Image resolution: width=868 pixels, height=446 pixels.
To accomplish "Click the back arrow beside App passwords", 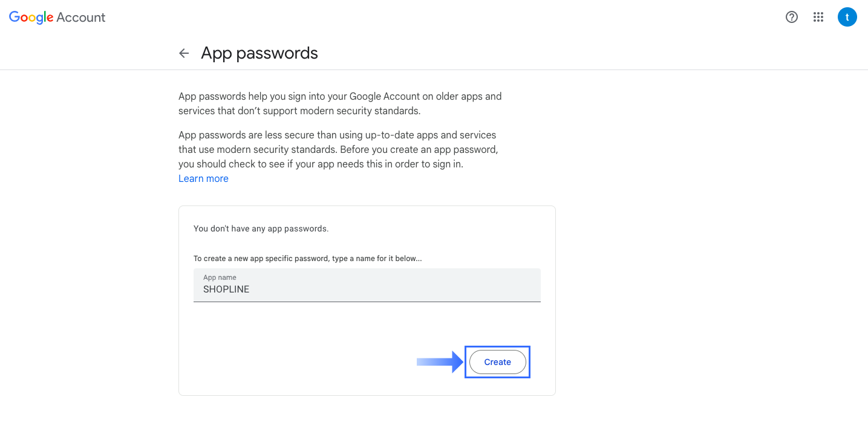I will click(x=184, y=53).
